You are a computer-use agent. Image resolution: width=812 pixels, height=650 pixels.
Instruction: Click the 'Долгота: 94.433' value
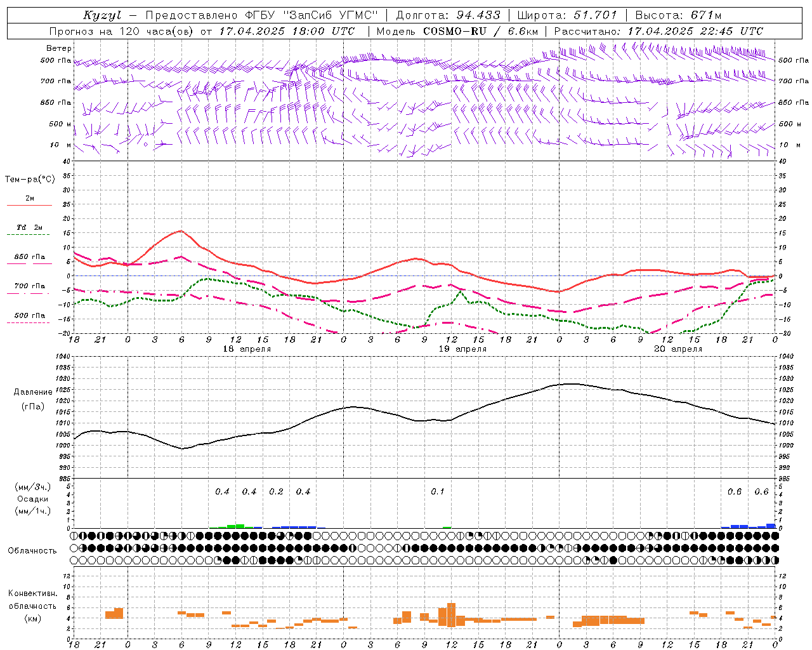448,15
